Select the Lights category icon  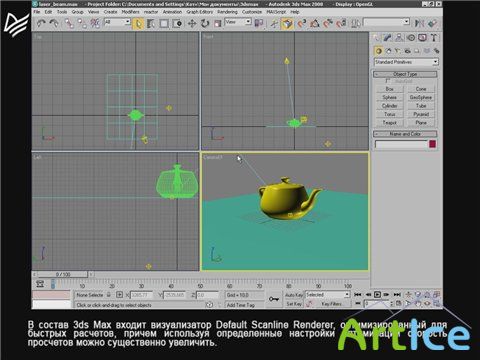tap(398, 51)
